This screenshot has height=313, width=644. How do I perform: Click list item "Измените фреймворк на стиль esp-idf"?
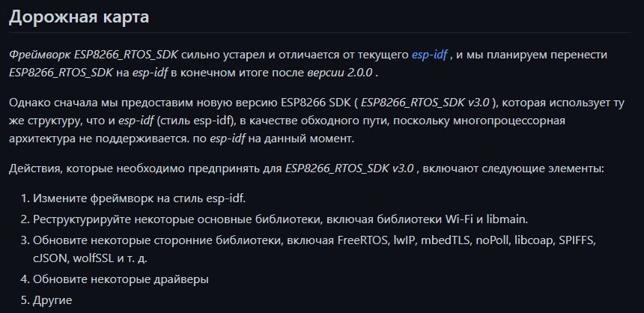(x=139, y=198)
